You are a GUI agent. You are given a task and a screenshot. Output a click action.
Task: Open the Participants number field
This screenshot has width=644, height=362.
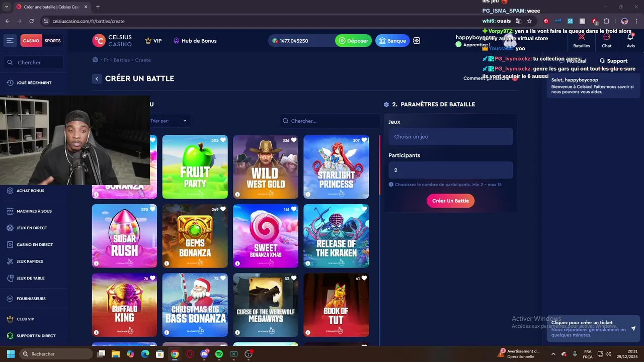pos(450,170)
